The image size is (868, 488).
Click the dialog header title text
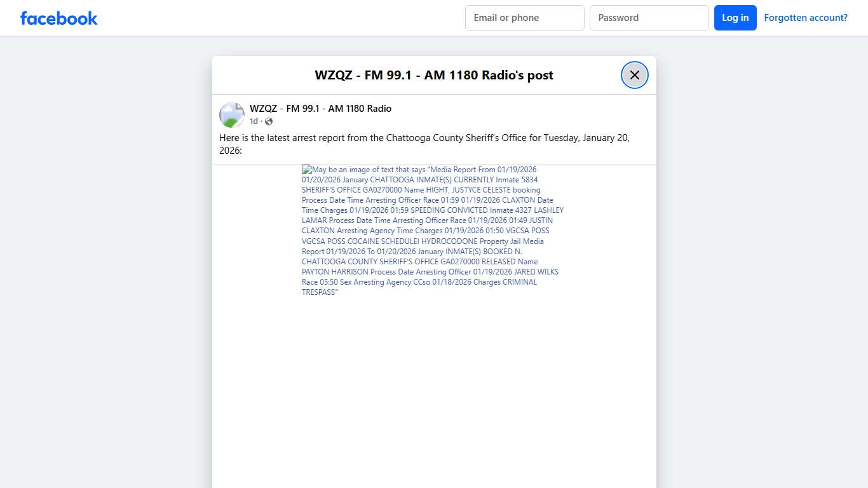434,75
